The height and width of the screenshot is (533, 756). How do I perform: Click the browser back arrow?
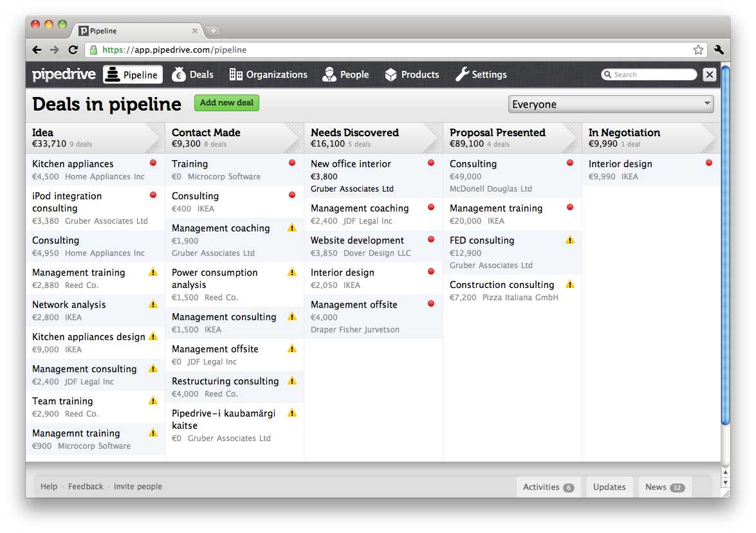[37, 50]
